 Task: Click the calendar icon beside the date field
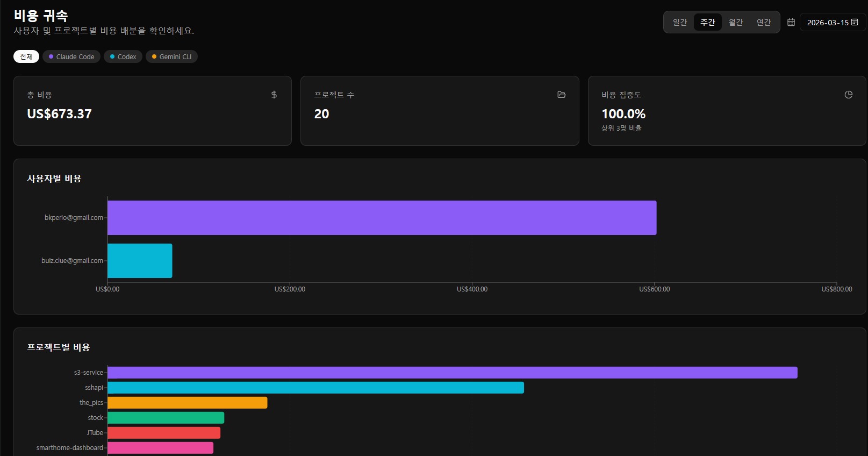791,22
